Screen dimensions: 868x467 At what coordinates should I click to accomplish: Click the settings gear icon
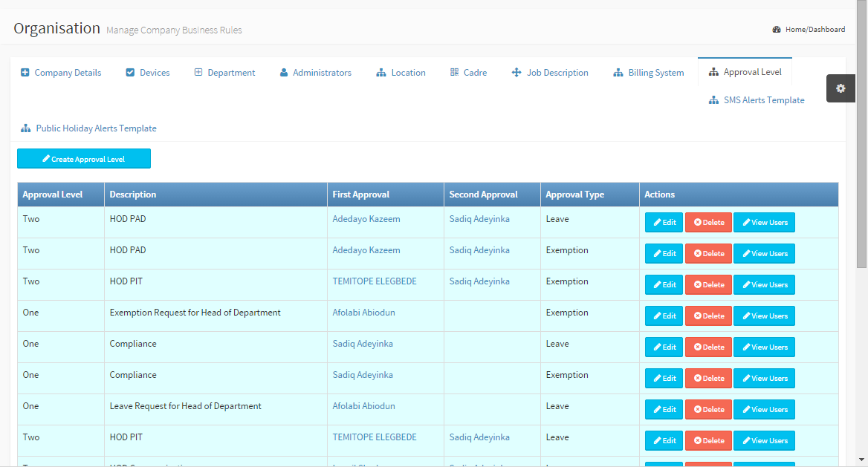pyautogui.click(x=841, y=88)
